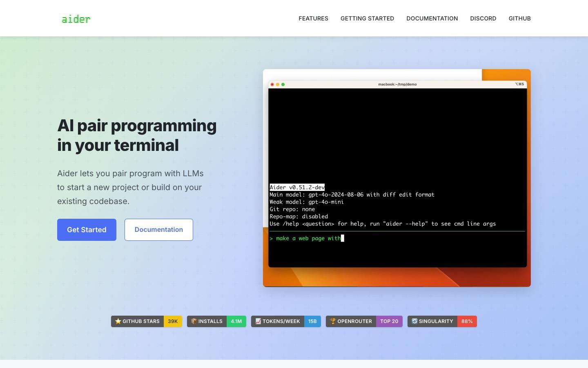588x368 pixels.
Task: Click the 39K GitHub stars value
Action: pyautogui.click(x=173, y=321)
